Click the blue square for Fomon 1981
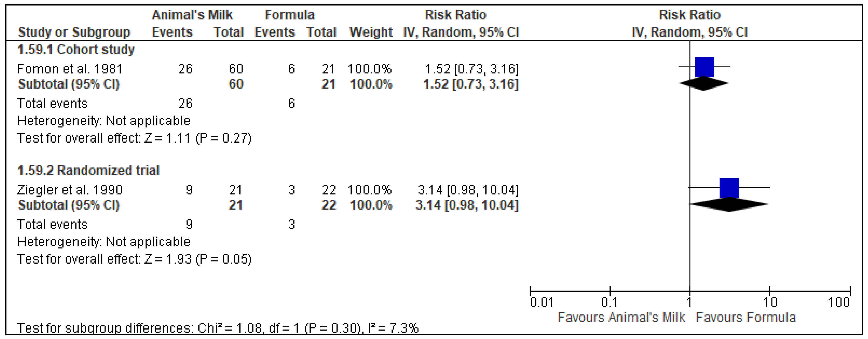The width and height of the screenshot is (868, 339). 704,67
